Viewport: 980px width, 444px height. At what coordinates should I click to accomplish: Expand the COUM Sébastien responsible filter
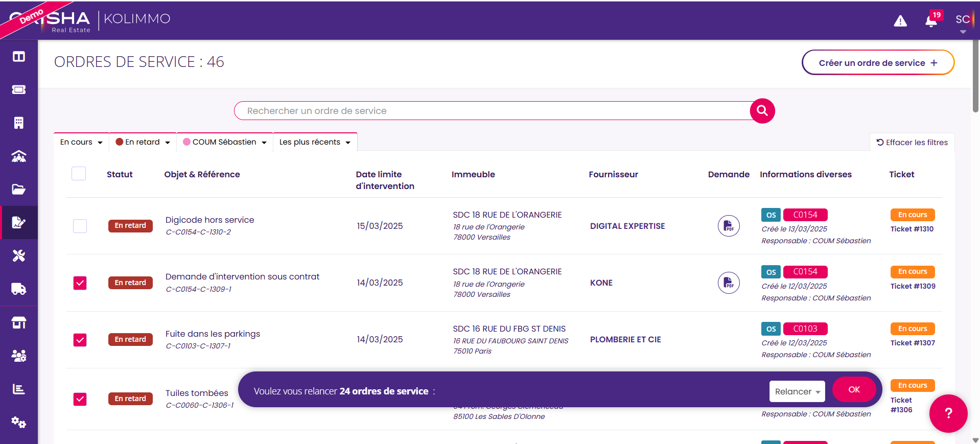click(x=225, y=142)
